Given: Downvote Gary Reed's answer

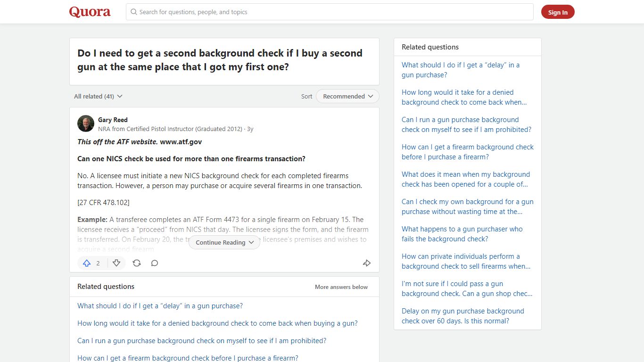Looking at the screenshot, I should (x=116, y=263).
